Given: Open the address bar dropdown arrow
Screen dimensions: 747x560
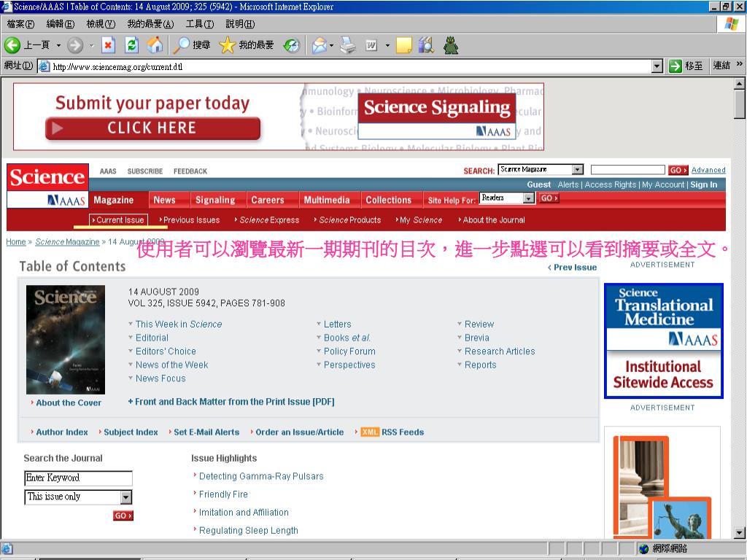Looking at the screenshot, I should point(657,66).
